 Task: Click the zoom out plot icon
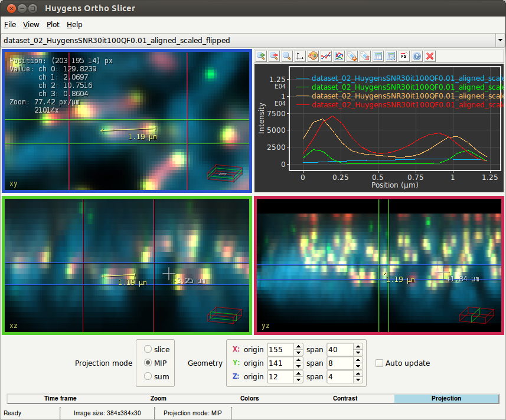click(x=274, y=56)
